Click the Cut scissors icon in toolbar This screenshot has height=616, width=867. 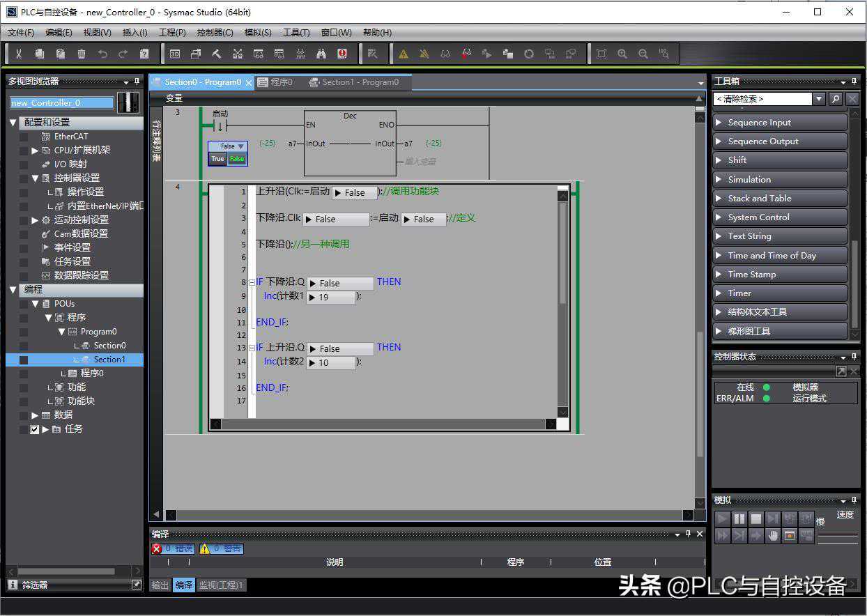pos(19,54)
